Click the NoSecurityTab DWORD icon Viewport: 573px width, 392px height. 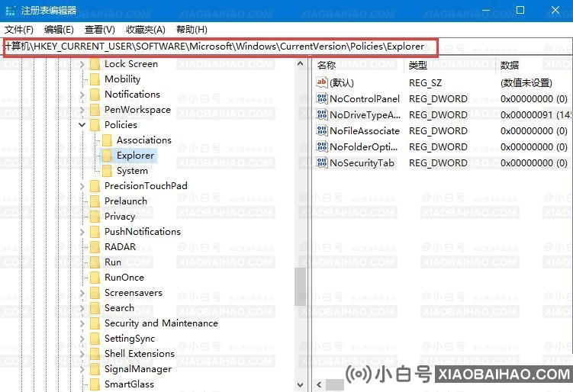pos(321,162)
